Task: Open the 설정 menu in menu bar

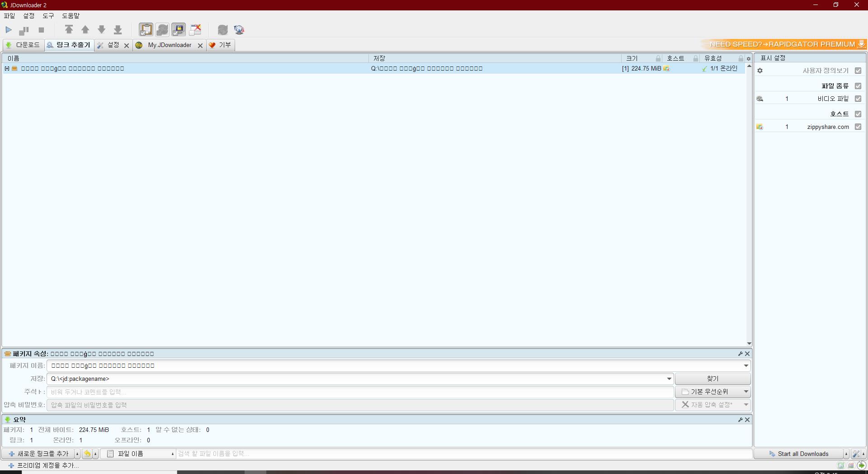Action: click(29, 16)
